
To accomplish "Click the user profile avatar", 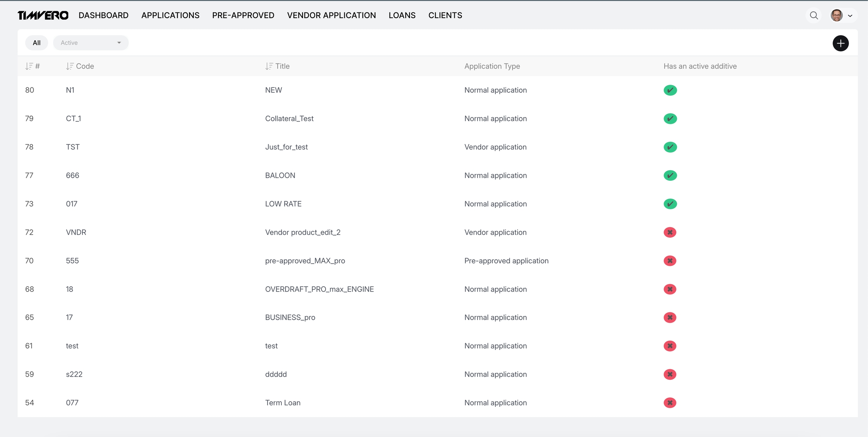I will point(837,15).
